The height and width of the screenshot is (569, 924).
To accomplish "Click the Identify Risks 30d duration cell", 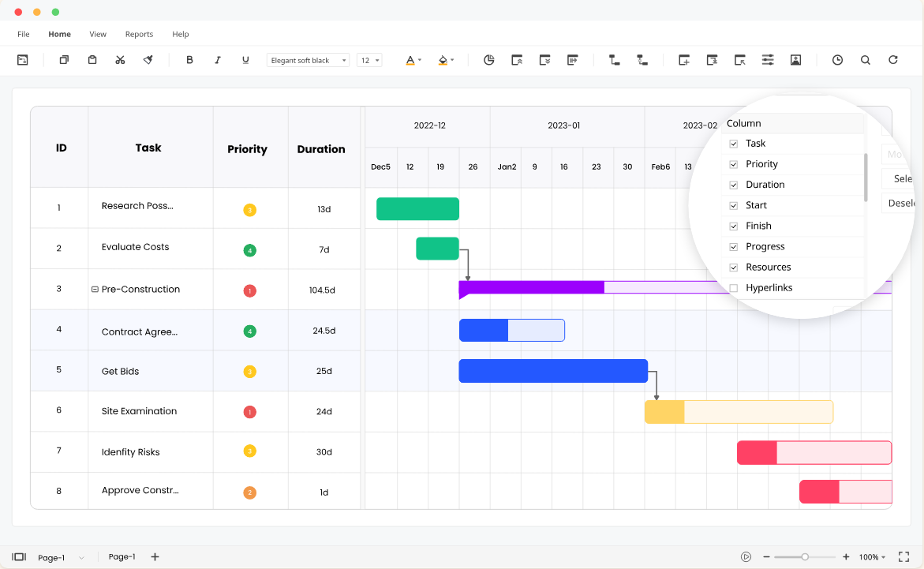I will (324, 452).
